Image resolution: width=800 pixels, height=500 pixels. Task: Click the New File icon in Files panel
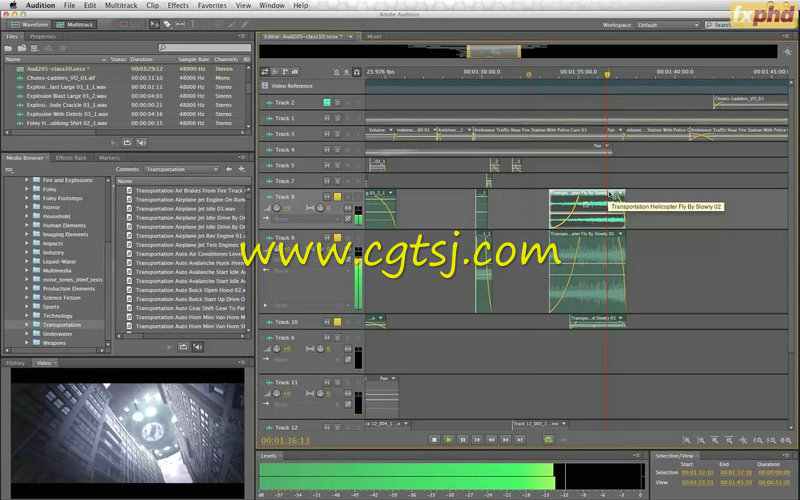click(x=35, y=48)
